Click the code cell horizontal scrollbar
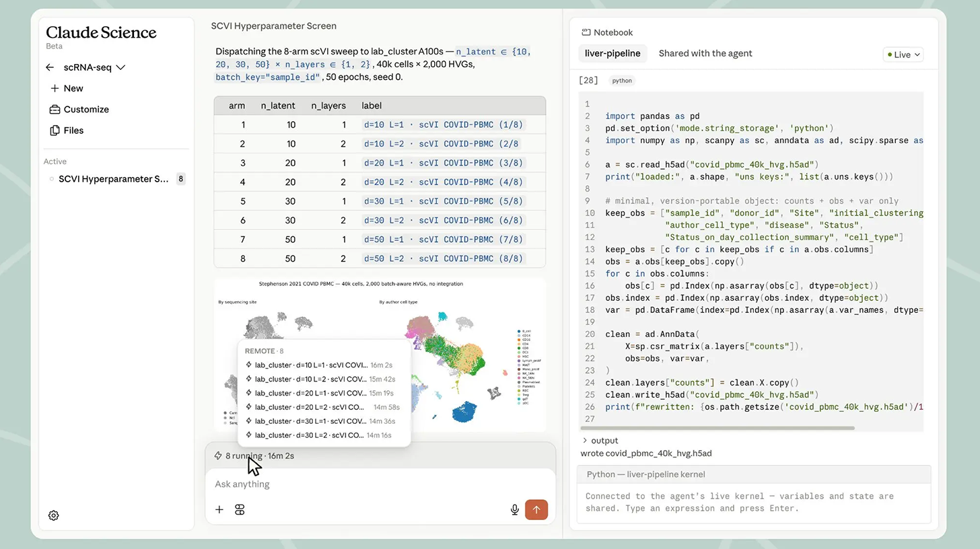 pos(716,428)
